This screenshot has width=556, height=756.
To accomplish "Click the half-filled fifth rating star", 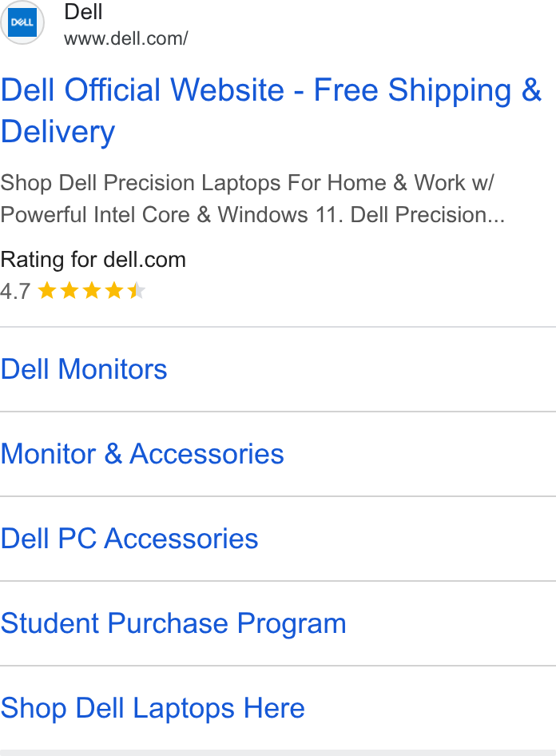I will click(137, 291).
